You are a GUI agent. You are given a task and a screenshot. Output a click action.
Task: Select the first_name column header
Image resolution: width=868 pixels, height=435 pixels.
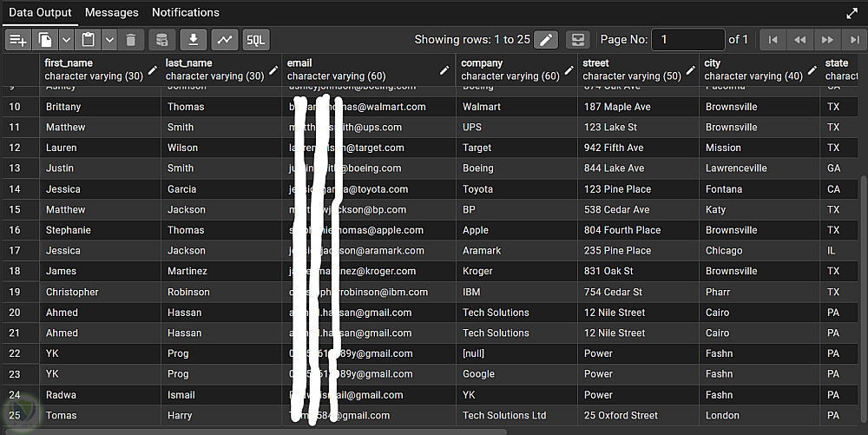(100, 69)
